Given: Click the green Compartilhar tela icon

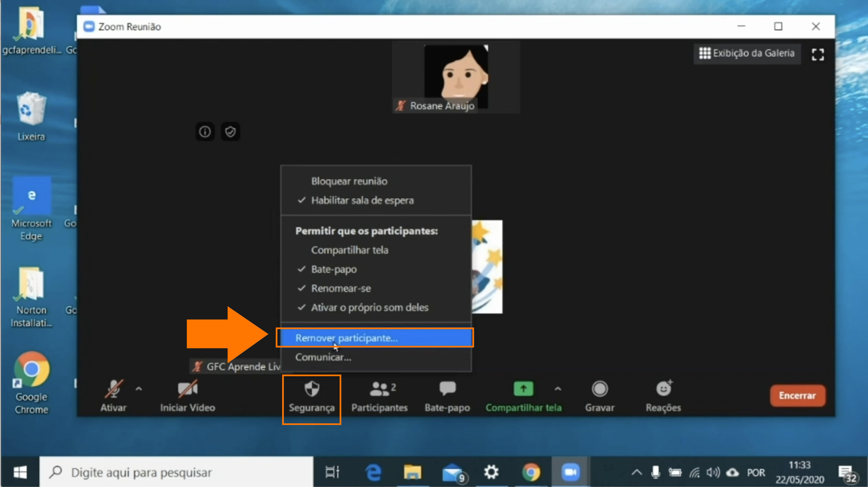Looking at the screenshot, I should 523,389.
